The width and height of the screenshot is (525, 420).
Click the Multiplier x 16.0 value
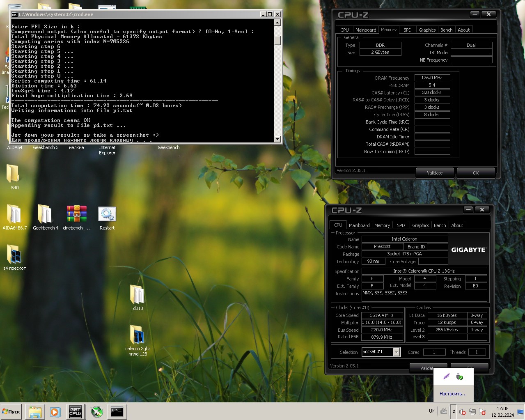[x=382, y=322]
